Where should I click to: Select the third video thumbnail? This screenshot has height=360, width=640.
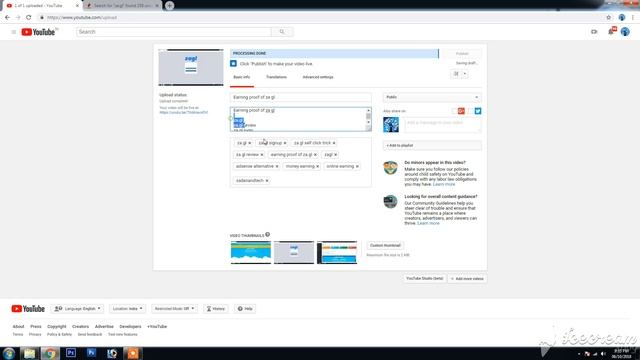pyautogui.click(x=337, y=252)
